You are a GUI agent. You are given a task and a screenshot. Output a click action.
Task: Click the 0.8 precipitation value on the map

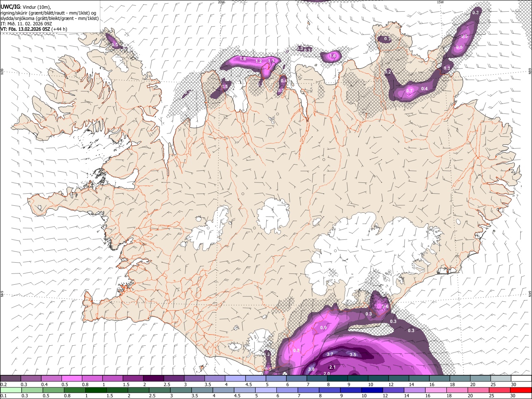(296, 350)
